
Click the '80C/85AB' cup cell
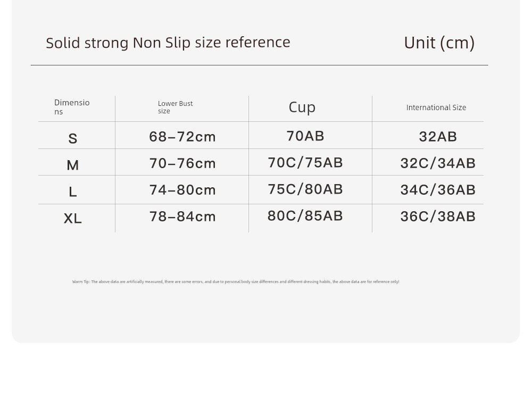click(305, 216)
